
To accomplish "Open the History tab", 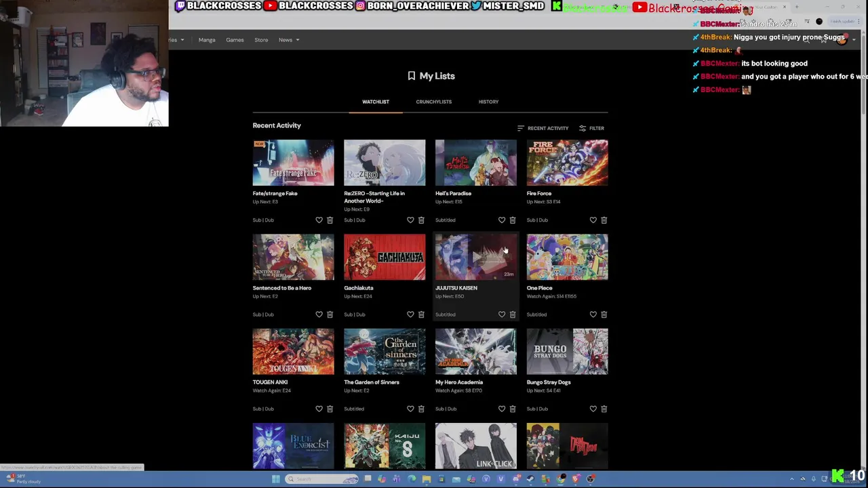I will [x=488, y=102].
